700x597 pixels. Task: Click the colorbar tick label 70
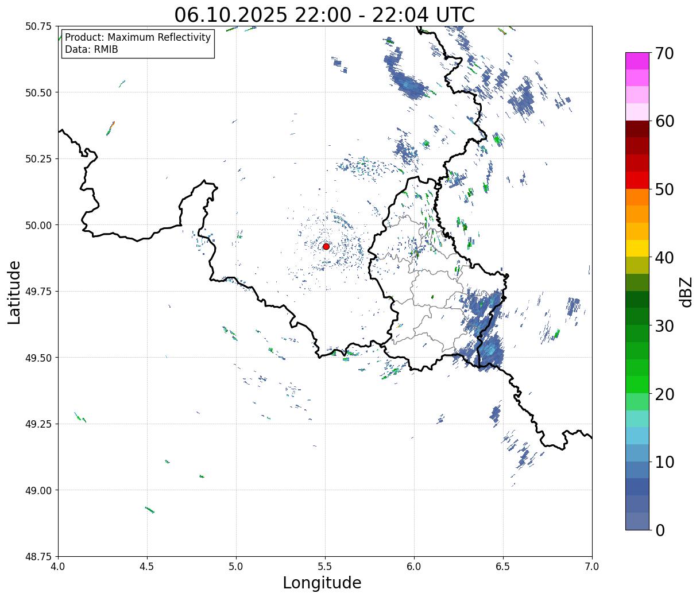[x=664, y=53]
